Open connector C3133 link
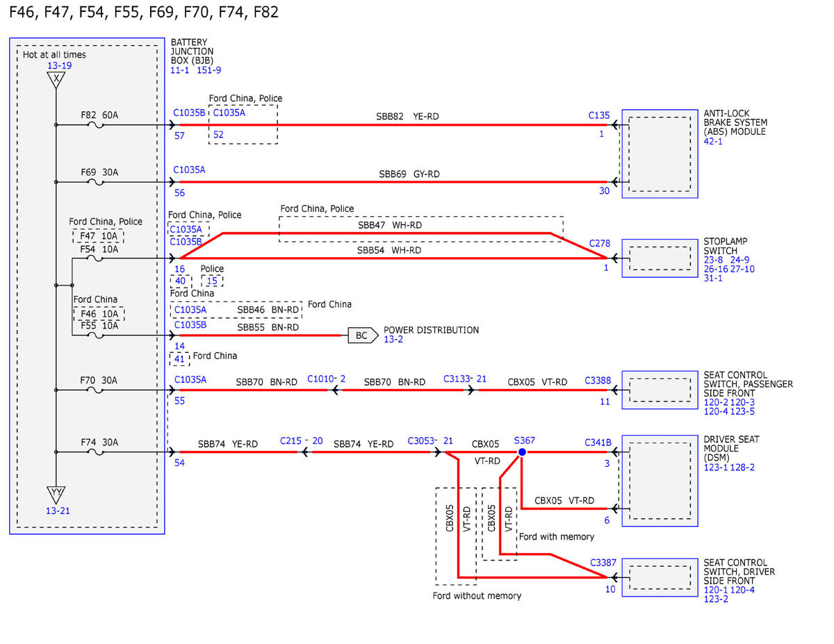834x644 pixels. coord(457,379)
